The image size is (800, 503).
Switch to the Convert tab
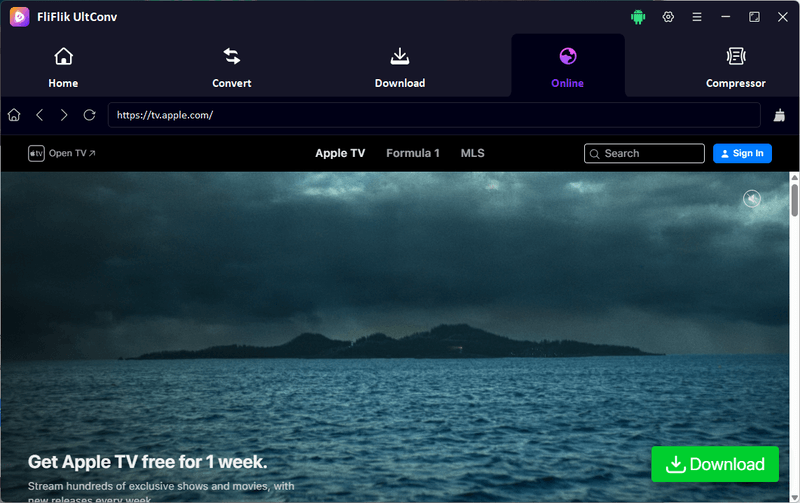pyautogui.click(x=232, y=67)
